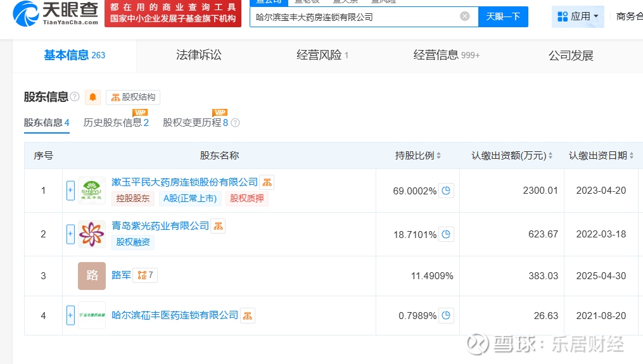
Task: Switch to the 基本信息 tab
Action: pos(74,55)
